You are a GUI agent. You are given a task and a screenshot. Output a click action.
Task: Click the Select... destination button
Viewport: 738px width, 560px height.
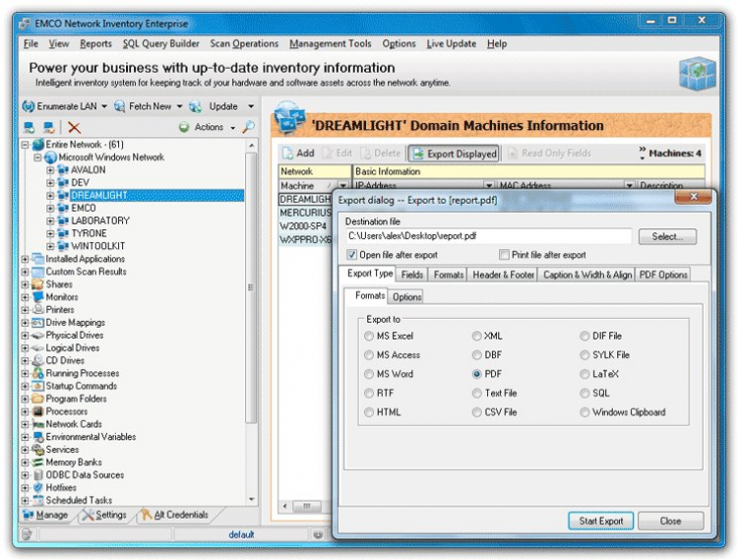tap(667, 237)
